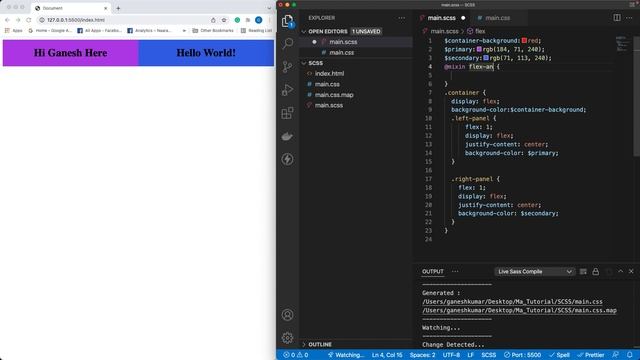Click the notifications bell in status bar
The height and width of the screenshot is (360, 640).
[630, 355]
